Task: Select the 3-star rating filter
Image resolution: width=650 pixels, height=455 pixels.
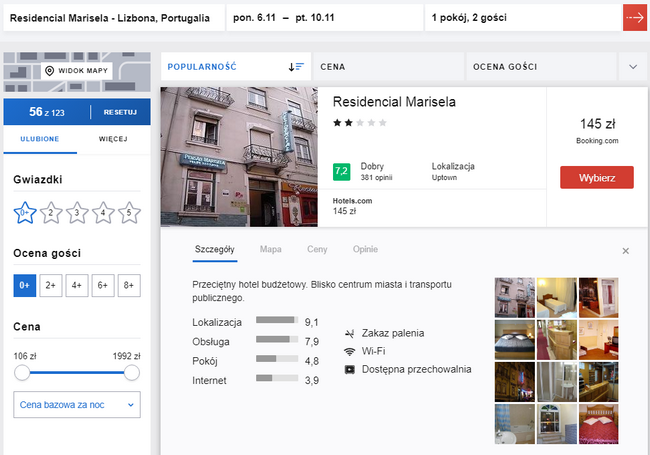Action: pyautogui.click(x=78, y=212)
